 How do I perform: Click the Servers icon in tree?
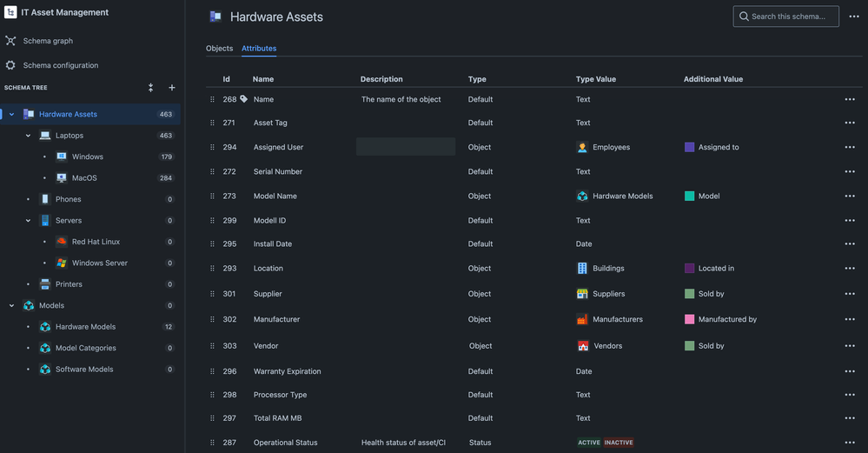[45, 220]
